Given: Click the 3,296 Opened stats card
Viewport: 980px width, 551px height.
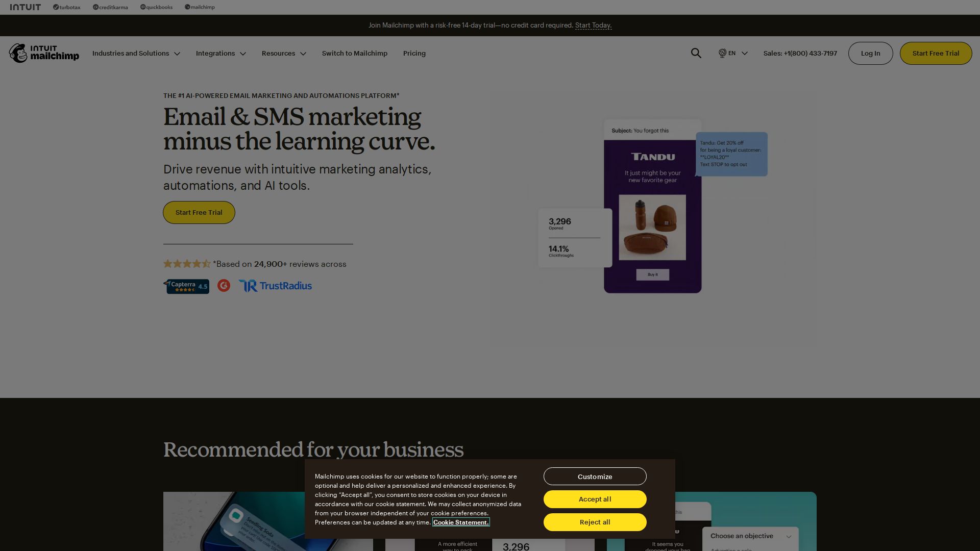Looking at the screenshot, I should (x=575, y=238).
